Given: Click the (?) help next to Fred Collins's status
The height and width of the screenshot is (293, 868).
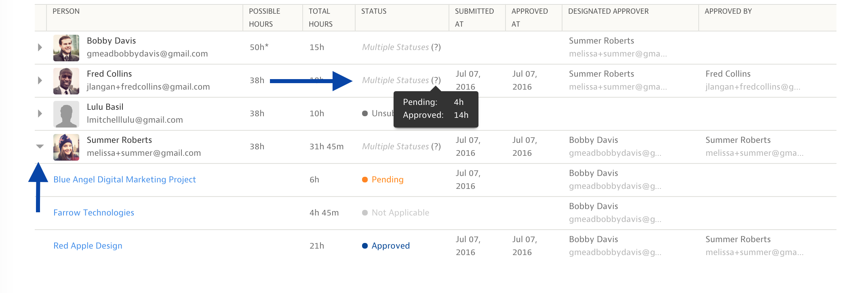Looking at the screenshot, I should pos(436,80).
